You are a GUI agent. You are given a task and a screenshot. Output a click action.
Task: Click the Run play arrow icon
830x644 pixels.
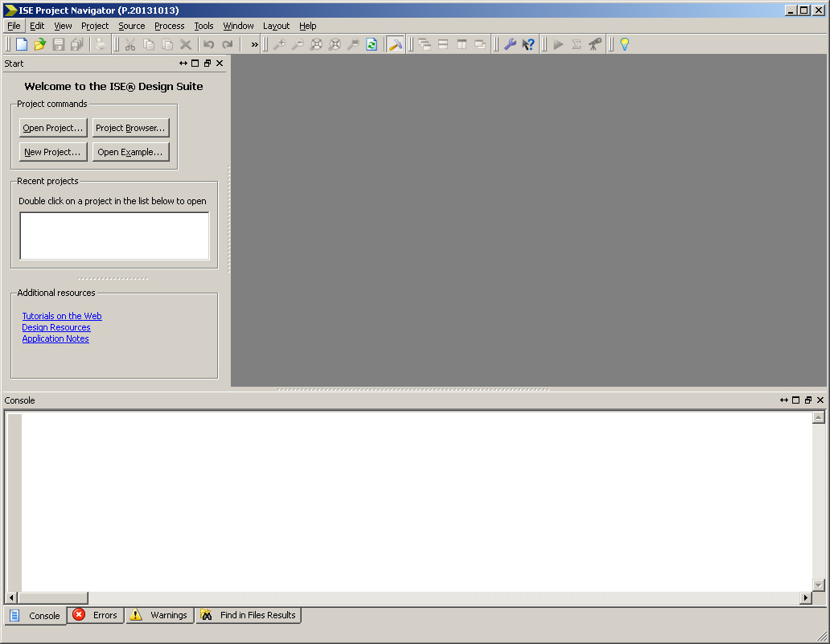click(x=558, y=44)
